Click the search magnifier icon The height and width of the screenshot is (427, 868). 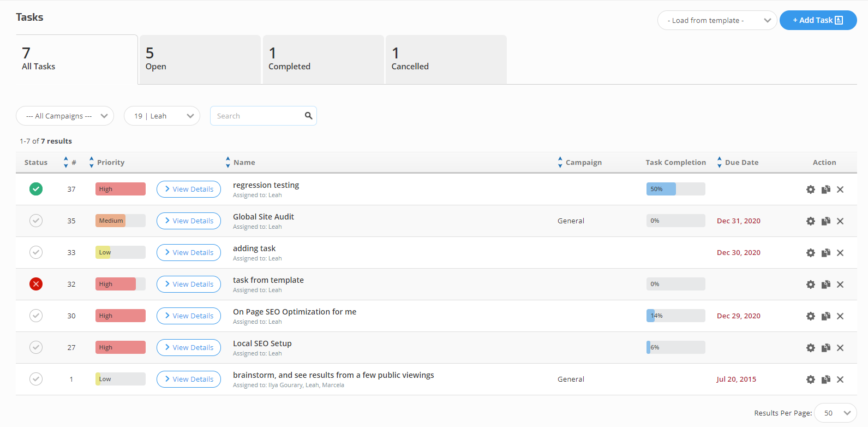(x=308, y=116)
